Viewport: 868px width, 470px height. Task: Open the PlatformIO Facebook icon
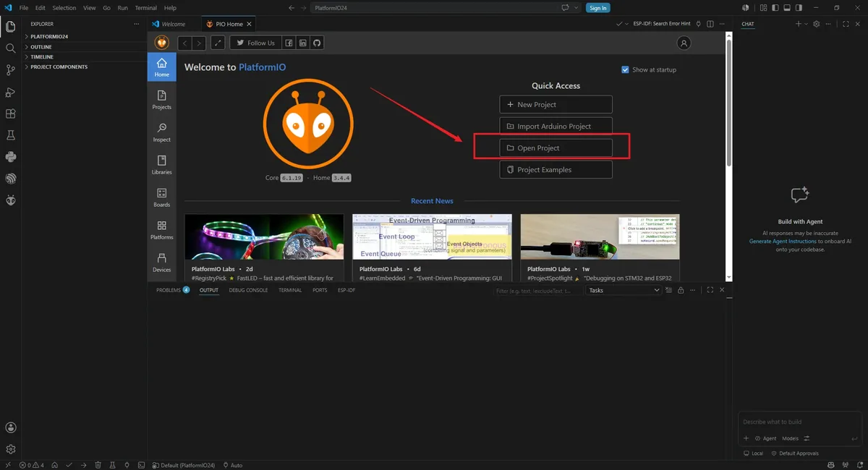[289, 43]
